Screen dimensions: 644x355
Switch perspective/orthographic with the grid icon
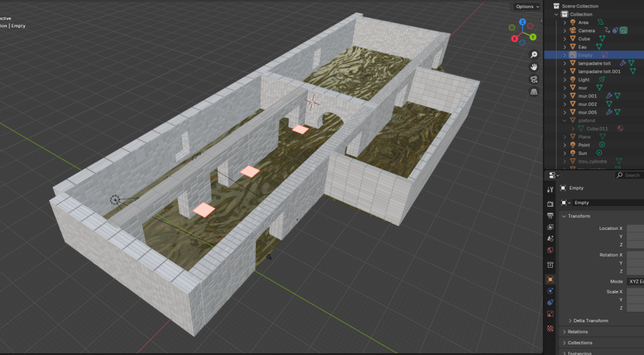coord(534,92)
